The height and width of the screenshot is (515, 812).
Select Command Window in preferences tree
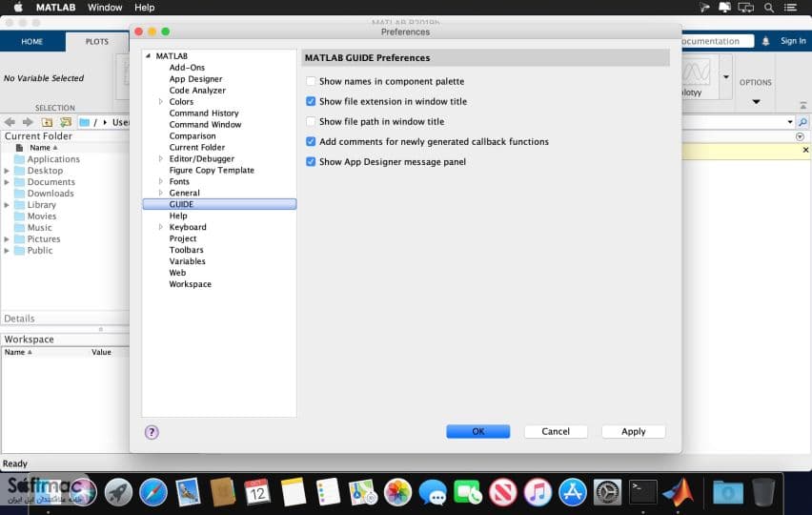(x=205, y=124)
